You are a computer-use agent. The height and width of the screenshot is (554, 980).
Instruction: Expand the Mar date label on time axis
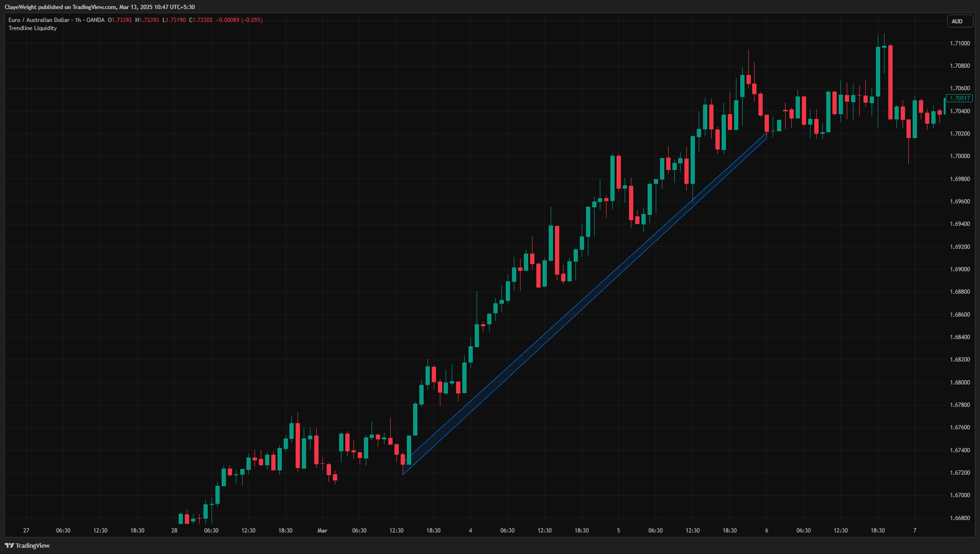[x=323, y=530]
